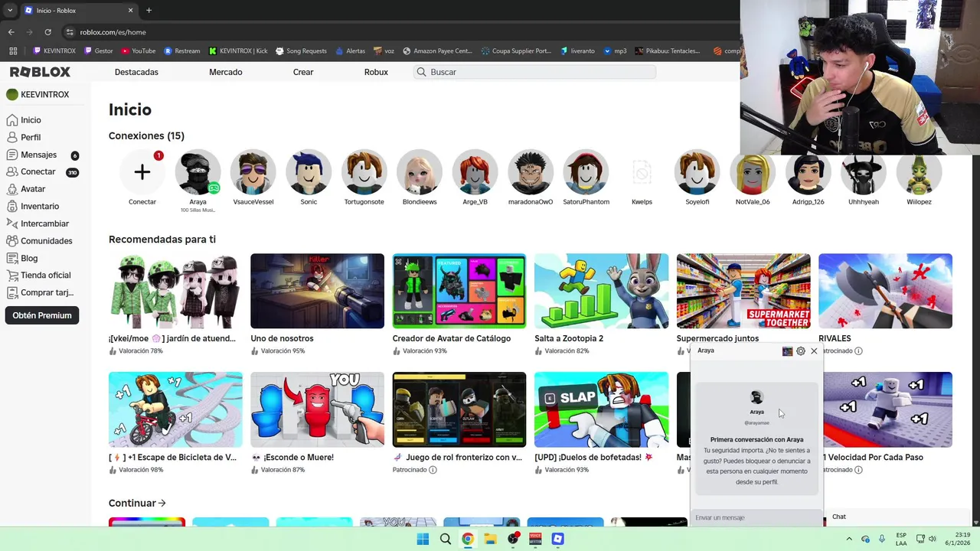Viewport: 980px width, 551px height.
Task: Open KEVINTROX | Kick bookmark
Action: pyautogui.click(x=238, y=51)
